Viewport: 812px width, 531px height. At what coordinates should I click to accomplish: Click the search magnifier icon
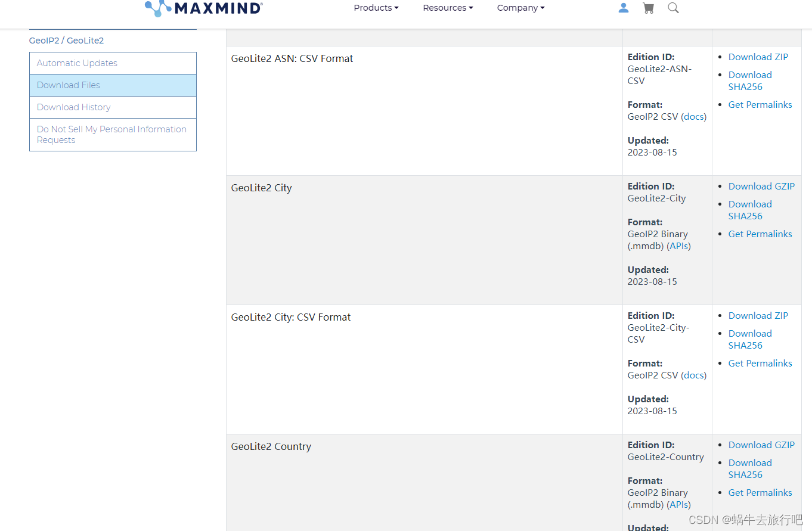click(673, 8)
